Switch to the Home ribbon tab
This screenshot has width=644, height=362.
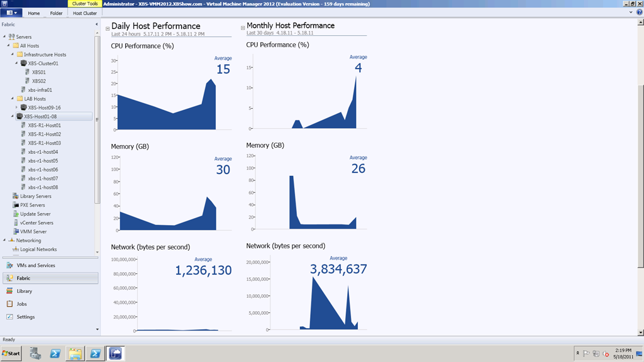(33, 13)
